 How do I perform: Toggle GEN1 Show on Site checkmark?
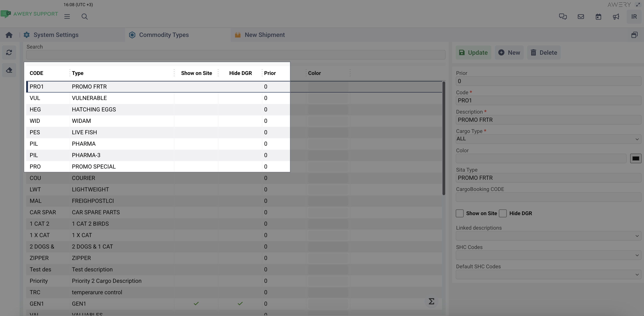click(x=196, y=303)
